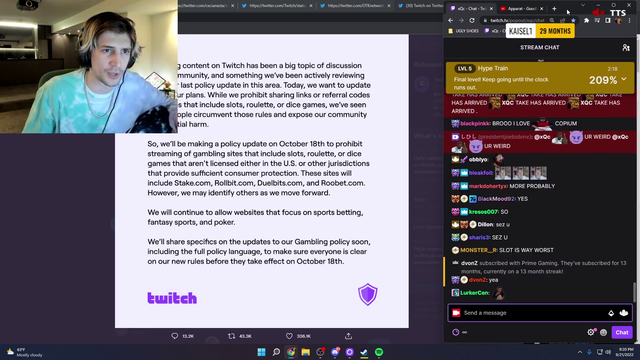The image size is (640, 360).
Task: Open the Chrome profile avatar
Action: tap(619, 20)
